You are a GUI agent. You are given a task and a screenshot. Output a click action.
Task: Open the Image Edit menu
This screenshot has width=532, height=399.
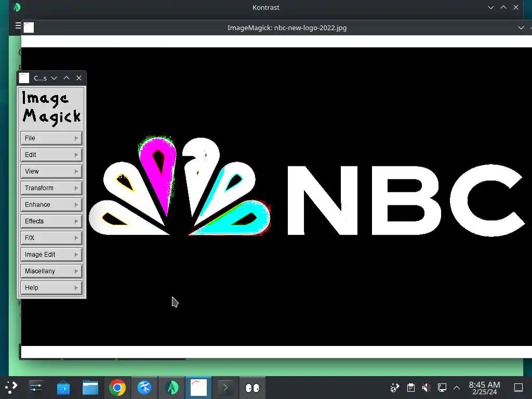pyautogui.click(x=51, y=255)
